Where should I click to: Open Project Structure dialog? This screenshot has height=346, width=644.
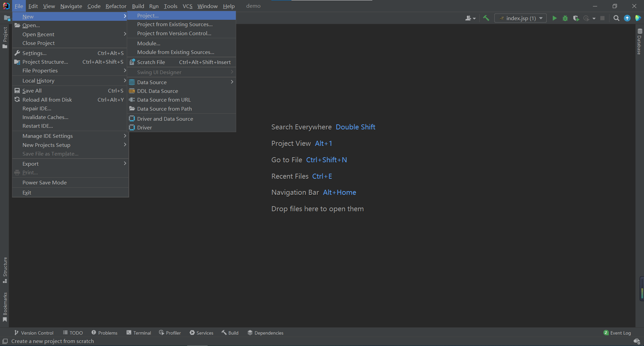(70, 62)
